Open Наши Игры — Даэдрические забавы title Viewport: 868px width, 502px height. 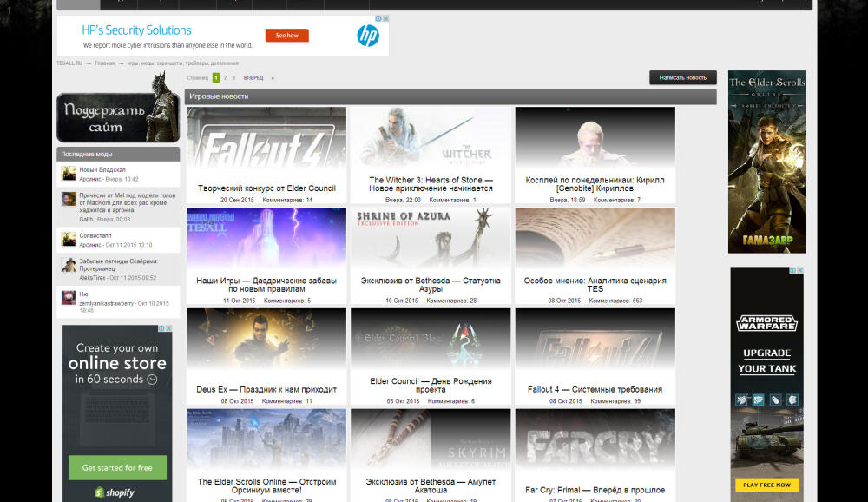[x=266, y=285]
